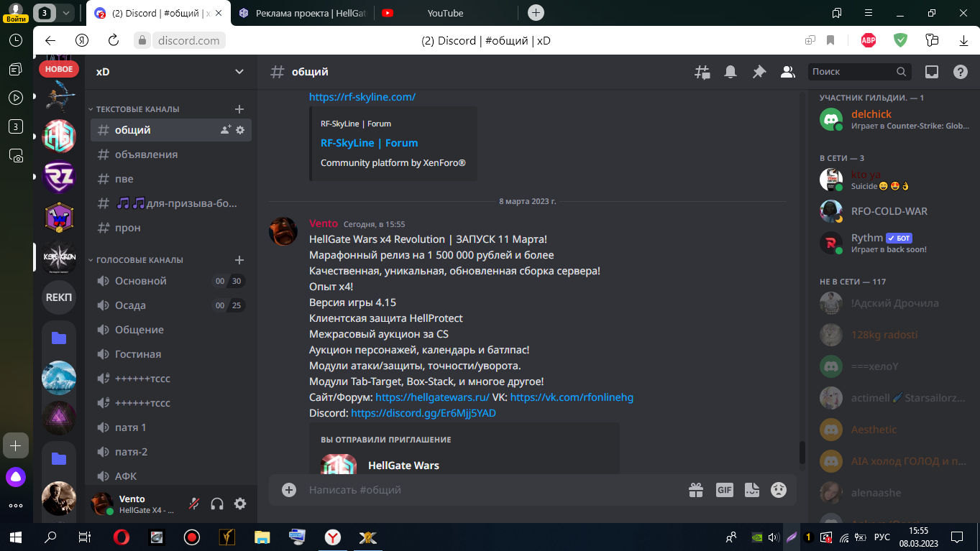This screenshot has height=551, width=980.
Task: Join the Гостиная voice channel
Action: pos(171,354)
